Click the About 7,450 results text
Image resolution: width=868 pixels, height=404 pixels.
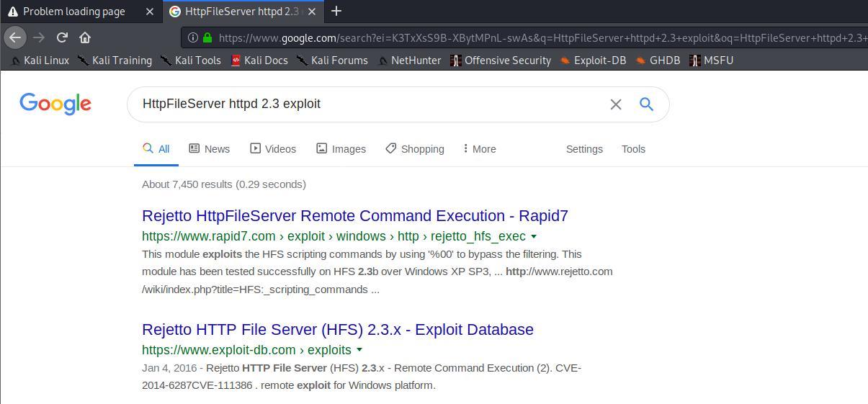[224, 184]
